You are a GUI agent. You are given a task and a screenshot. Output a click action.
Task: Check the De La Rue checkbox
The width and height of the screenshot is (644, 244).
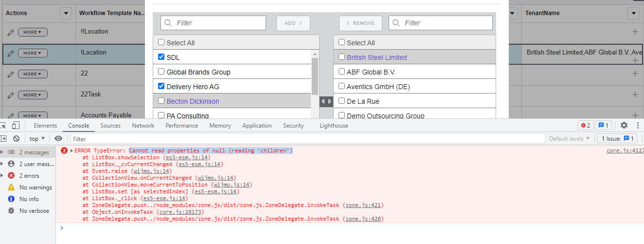point(341,101)
